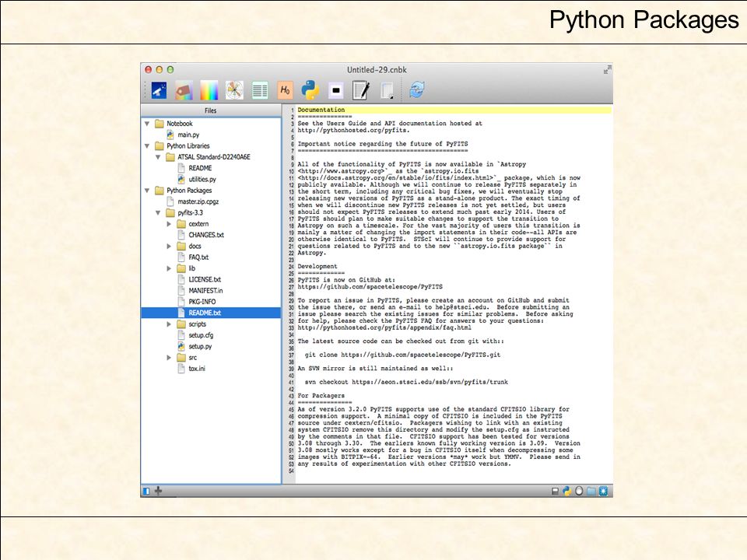Viewport: 747px width, 560px height.
Task: Select utilities.py in the file tree
Action: click(202, 180)
